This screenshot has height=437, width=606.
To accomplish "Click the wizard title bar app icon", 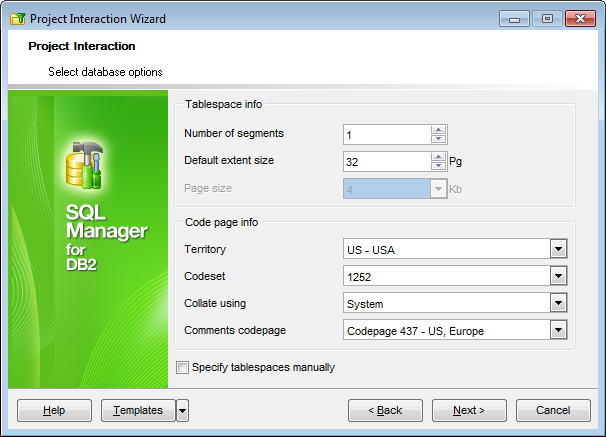I will coord(16,19).
